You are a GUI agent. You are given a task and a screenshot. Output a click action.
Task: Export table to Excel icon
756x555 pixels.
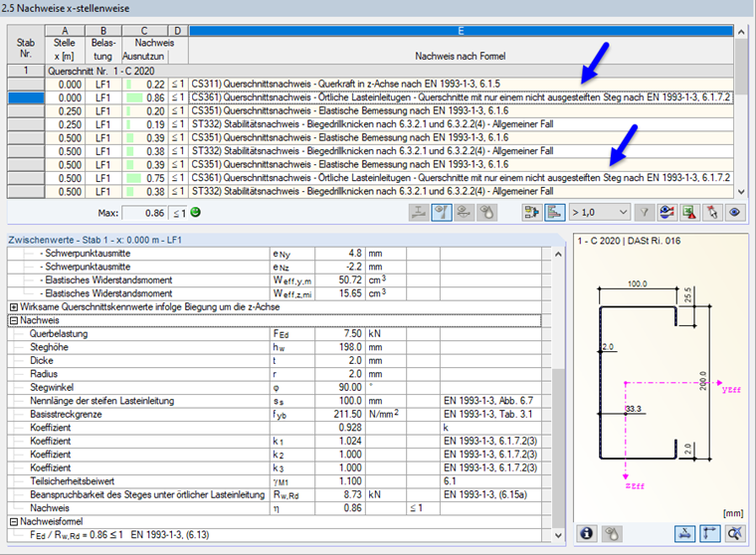click(689, 213)
